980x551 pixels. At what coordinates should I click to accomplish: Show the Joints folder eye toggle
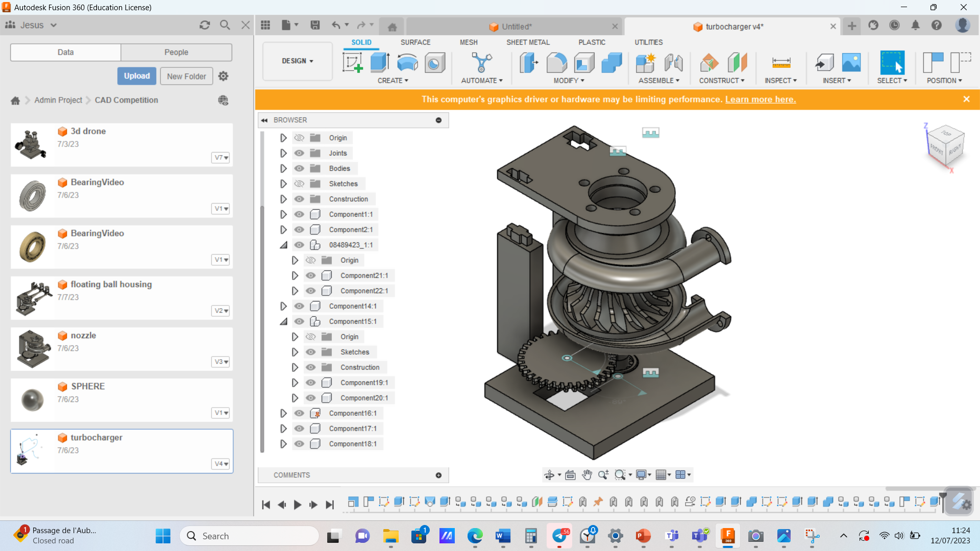coord(299,153)
